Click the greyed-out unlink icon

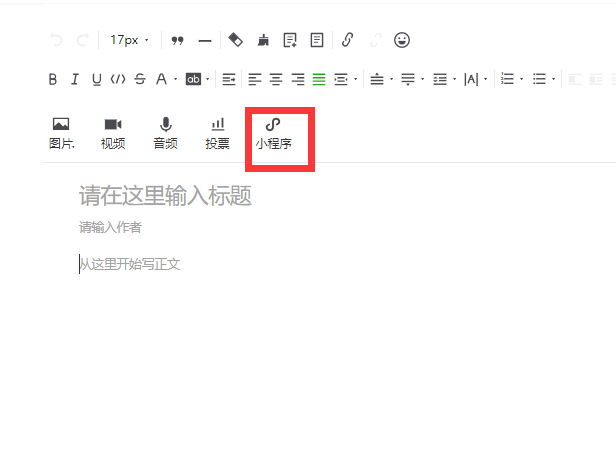(376, 40)
